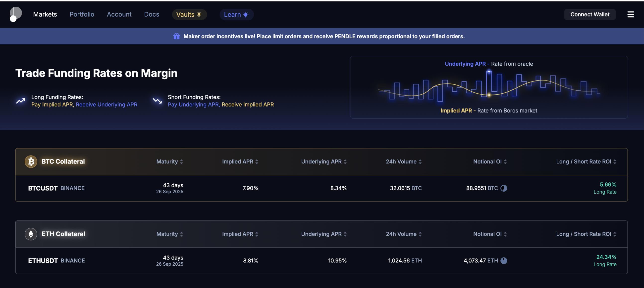This screenshot has height=288, width=644.
Task: Click ETHUSDT Notional OI pie icon
Action: (504, 261)
